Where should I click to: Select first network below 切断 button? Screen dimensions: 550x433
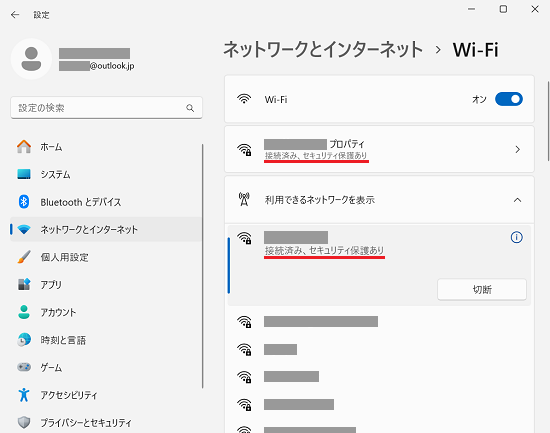pyautogui.click(x=379, y=321)
